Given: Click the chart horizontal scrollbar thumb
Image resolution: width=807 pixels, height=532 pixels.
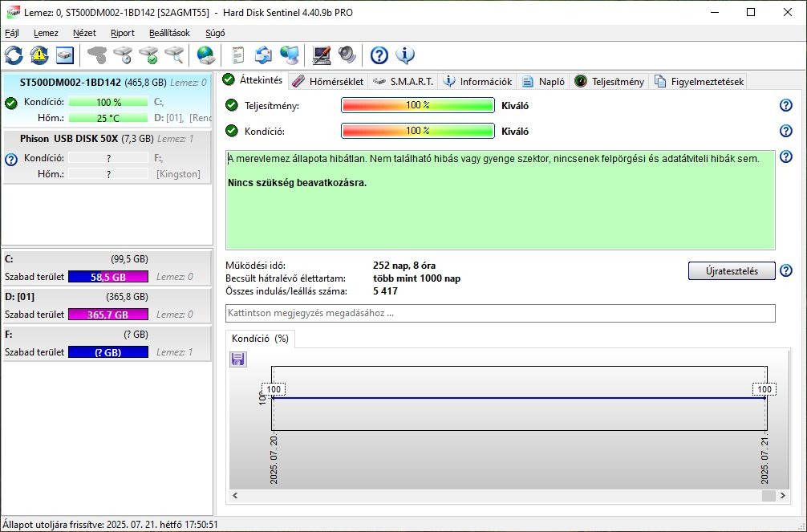Looking at the screenshot, I should pyautogui.click(x=768, y=495).
